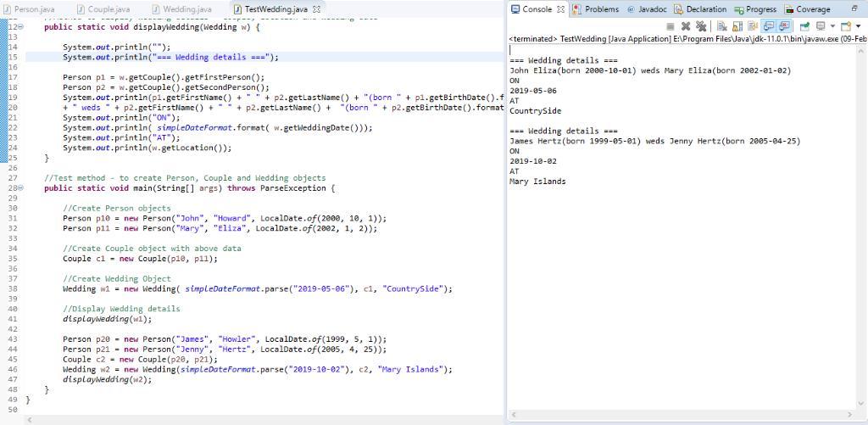Click on "Howard" string in line 31
This screenshot has height=425, width=868.
[233, 218]
